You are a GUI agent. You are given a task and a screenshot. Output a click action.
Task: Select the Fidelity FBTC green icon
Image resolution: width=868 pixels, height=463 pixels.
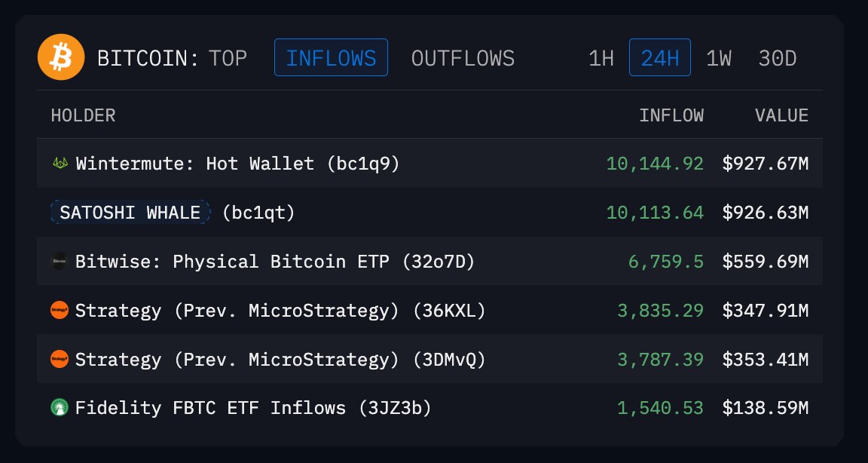60,408
